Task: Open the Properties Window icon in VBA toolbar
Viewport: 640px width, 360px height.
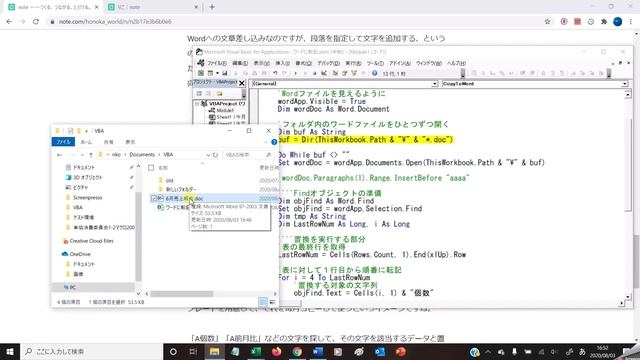Action: [x=344, y=73]
